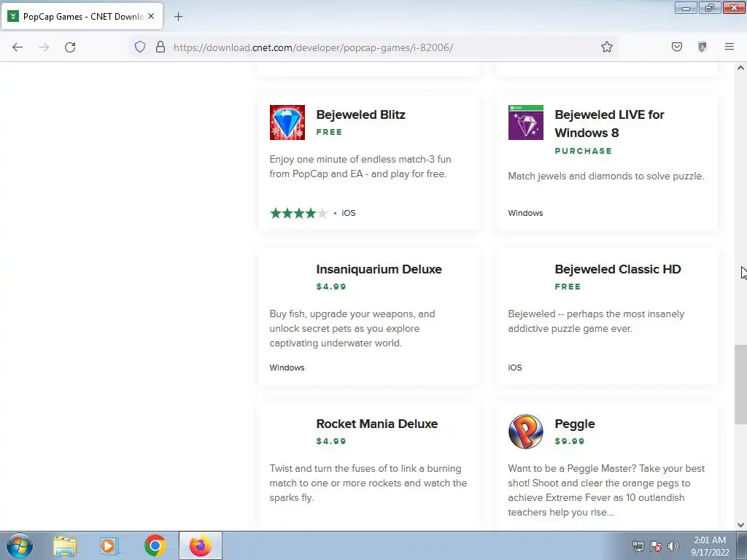The height and width of the screenshot is (560, 747).
Task: Click the Peggle description text
Action: (x=606, y=490)
